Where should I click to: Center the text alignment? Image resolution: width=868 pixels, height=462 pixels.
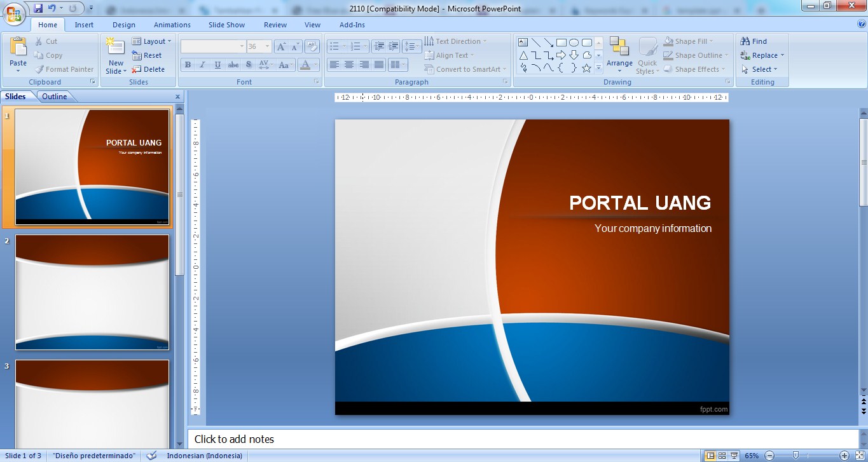(349, 65)
